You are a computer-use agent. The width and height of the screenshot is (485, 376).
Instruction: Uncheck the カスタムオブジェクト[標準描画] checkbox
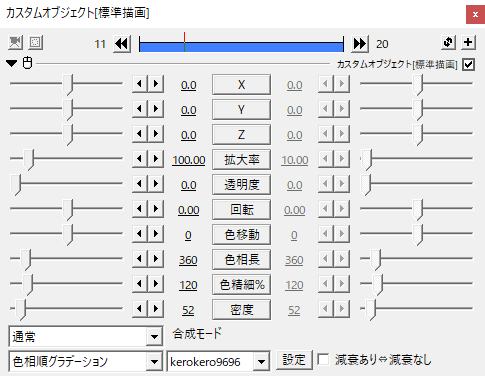click(468, 64)
